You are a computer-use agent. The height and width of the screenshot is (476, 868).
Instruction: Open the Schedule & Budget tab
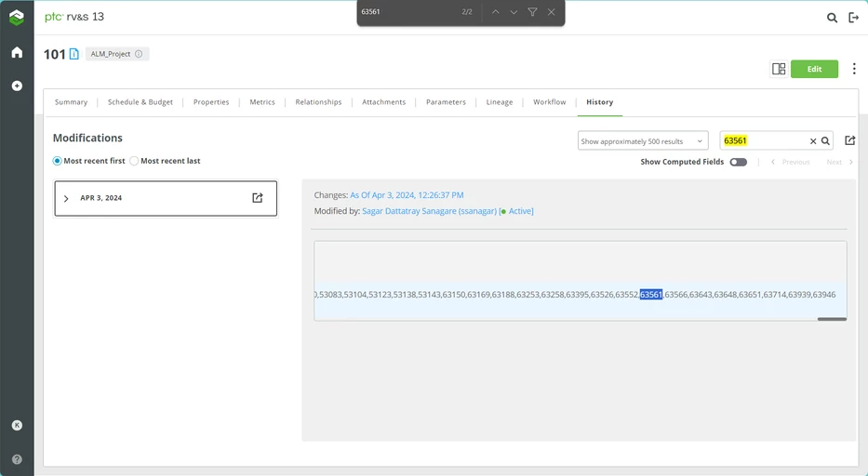pos(140,102)
